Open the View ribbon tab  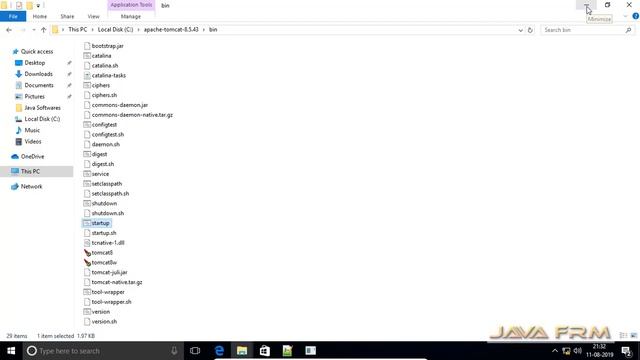pyautogui.click(x=93, y=16)
